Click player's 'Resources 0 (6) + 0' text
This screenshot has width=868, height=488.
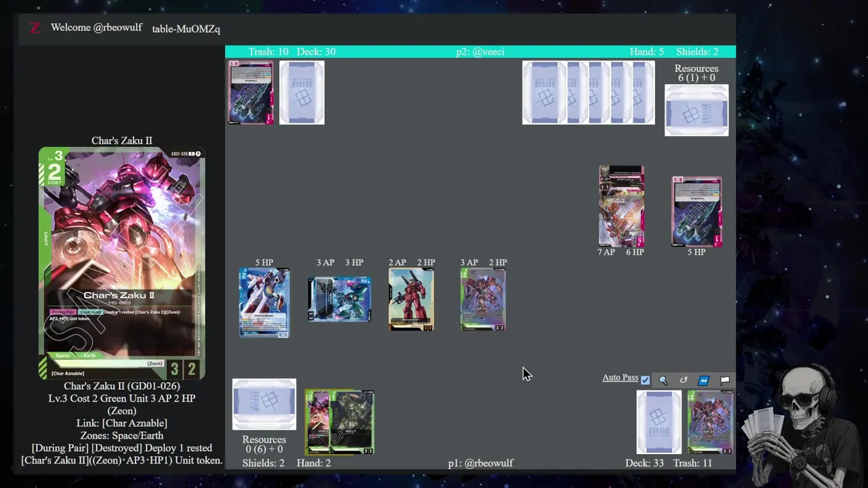[x=264, y=444]
